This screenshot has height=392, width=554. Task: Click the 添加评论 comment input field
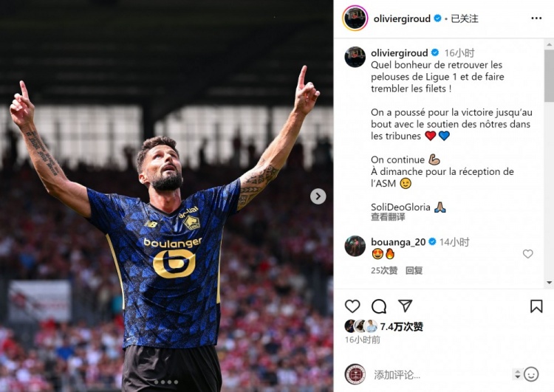tap(440, 374)
